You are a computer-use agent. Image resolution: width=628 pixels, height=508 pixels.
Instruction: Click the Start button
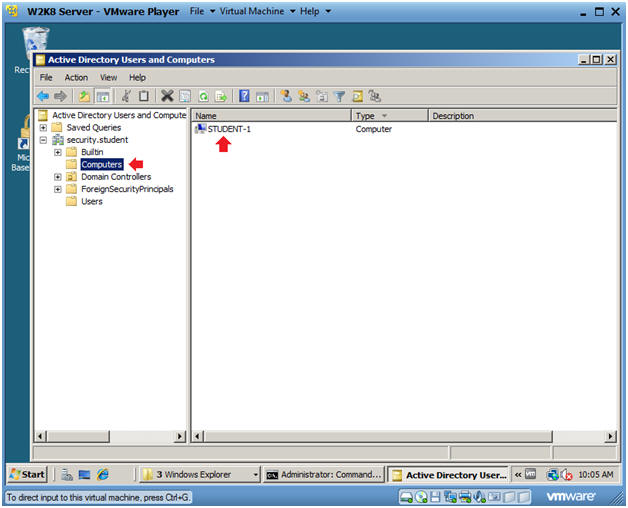point(28,475)
